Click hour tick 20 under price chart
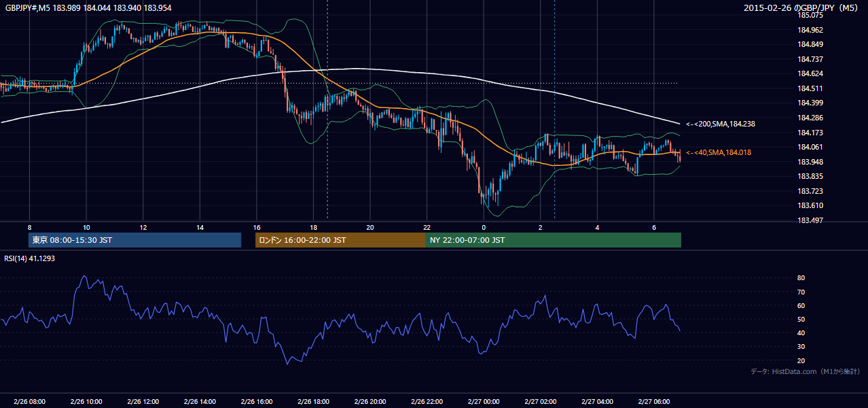This screenshot has width=868, height=408. point(370,227)
